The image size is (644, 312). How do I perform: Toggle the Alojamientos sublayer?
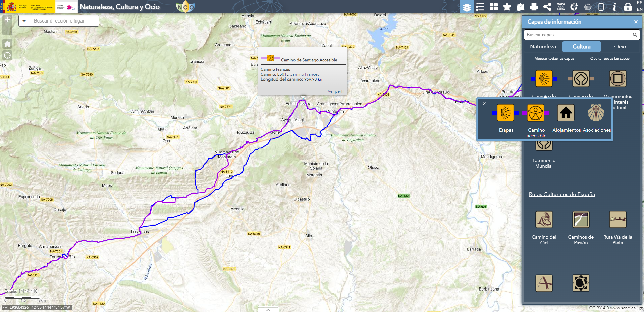pyautogui.click(x=566, y=113)
